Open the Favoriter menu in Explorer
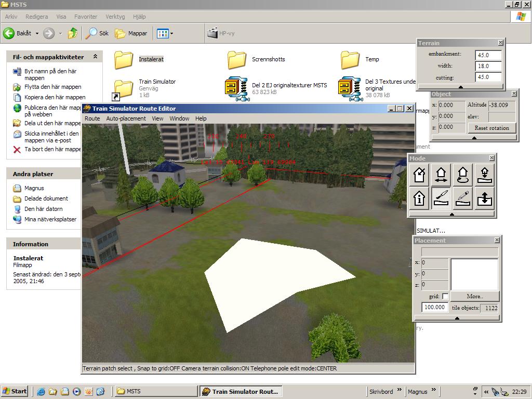Viewport: 532px width, 399px height. click(x=86, y=17)
